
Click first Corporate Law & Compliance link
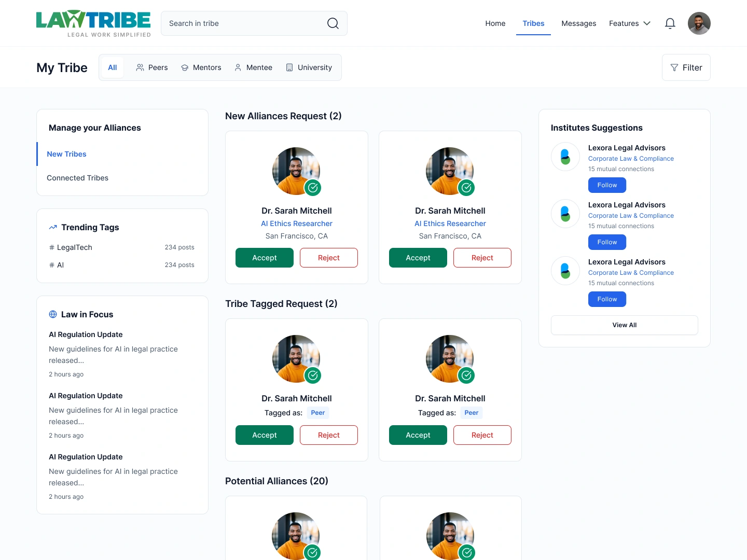click(x=631, y=159)
